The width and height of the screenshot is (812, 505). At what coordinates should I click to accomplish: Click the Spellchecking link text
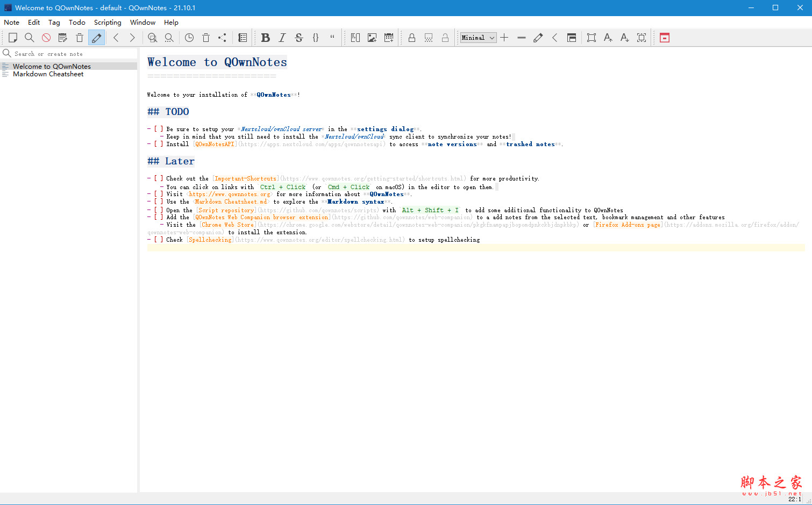[x=210, y=240]
